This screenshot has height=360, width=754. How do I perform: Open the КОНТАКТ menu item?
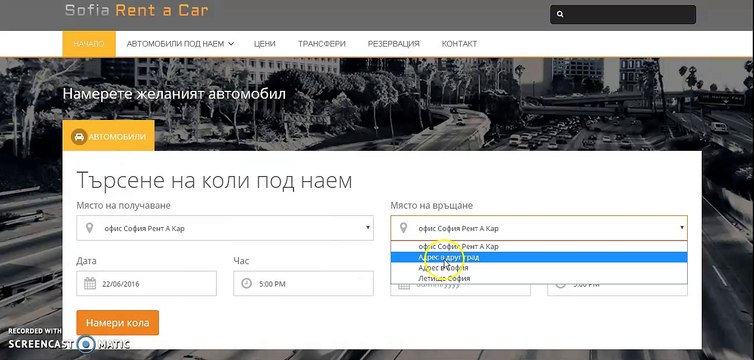point(459,44)
